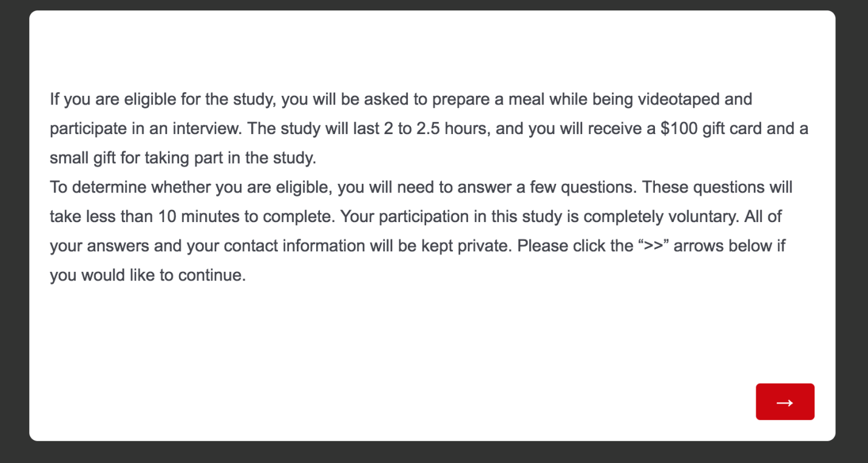Click the line starting "If you are eligible"
868x463 pixels.
[x=401, y=99]
